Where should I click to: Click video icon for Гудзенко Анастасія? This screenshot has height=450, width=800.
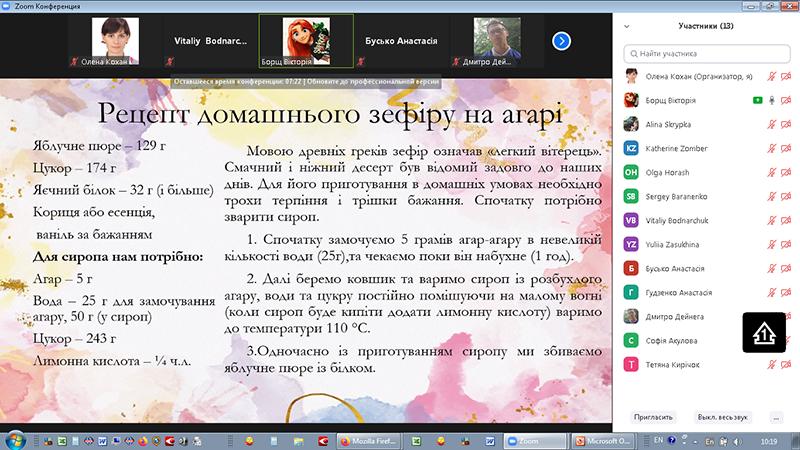786,292
